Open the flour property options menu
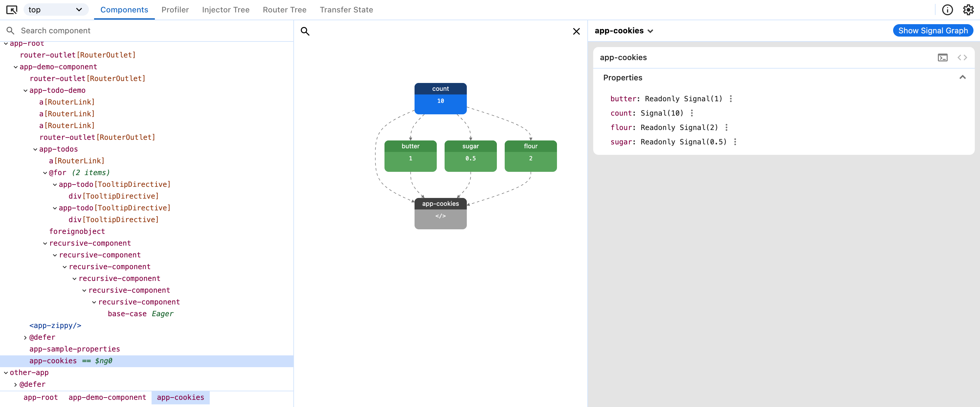This screenshot has width=980, height=407. [726, 127]
